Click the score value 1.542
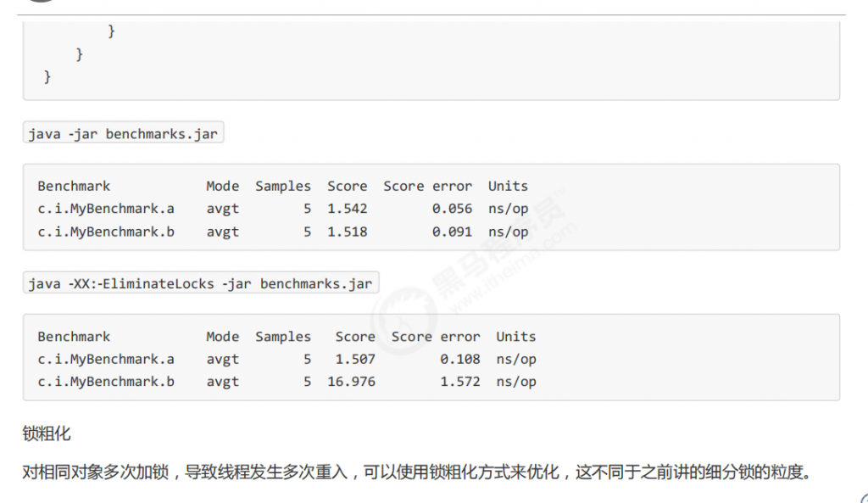 348,209
